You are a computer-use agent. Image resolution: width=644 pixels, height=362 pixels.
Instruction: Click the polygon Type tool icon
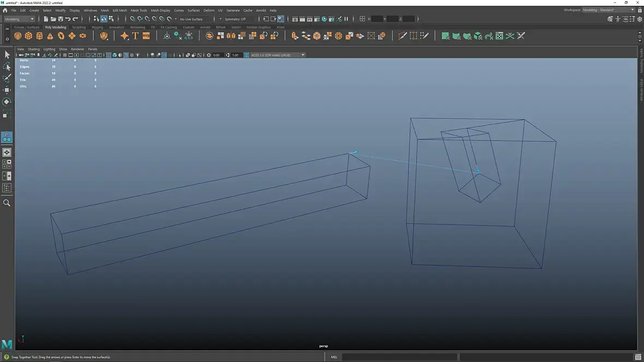135,36
